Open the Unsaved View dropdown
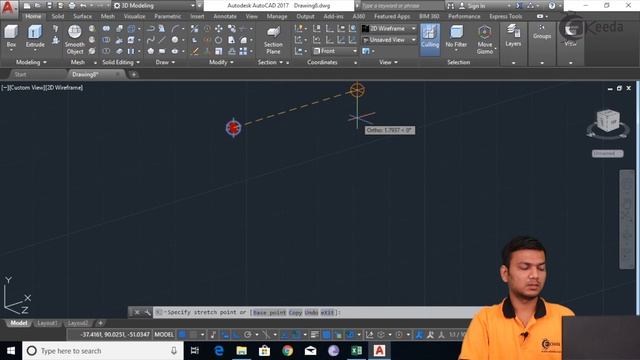Screen dimensions: 640x360 click(389, 40)
